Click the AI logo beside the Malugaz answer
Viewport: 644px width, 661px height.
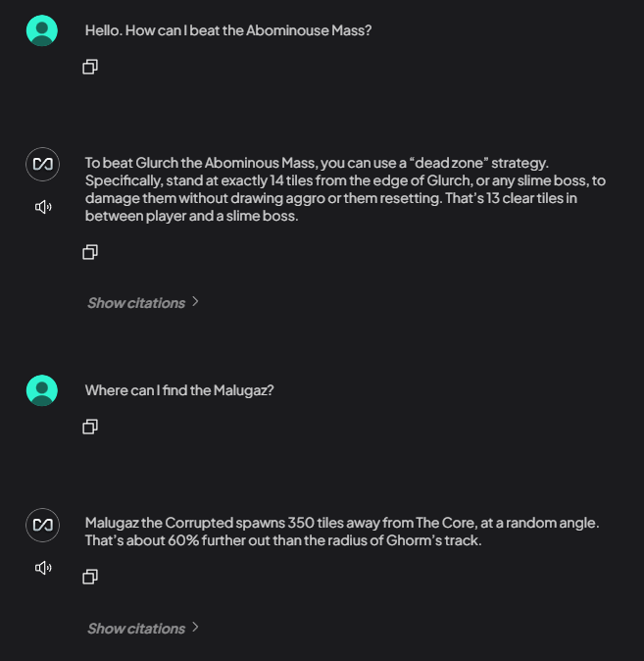(43, 525)
